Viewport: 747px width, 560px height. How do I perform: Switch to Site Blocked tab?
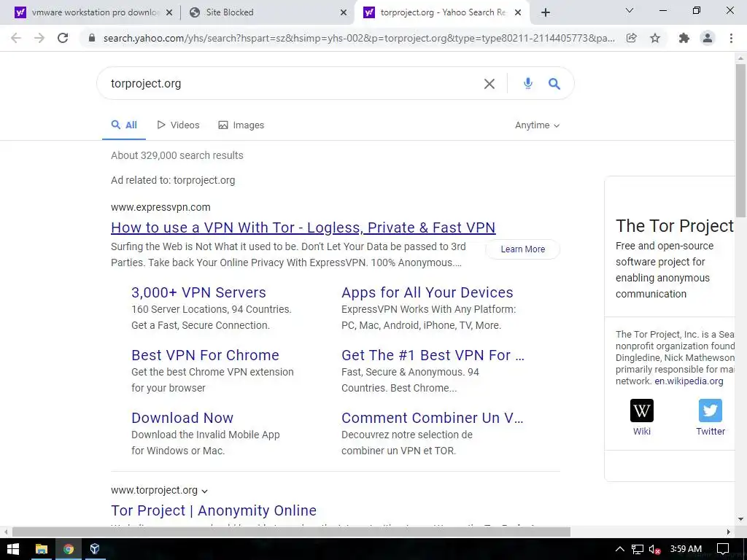[x=267, y=12]
